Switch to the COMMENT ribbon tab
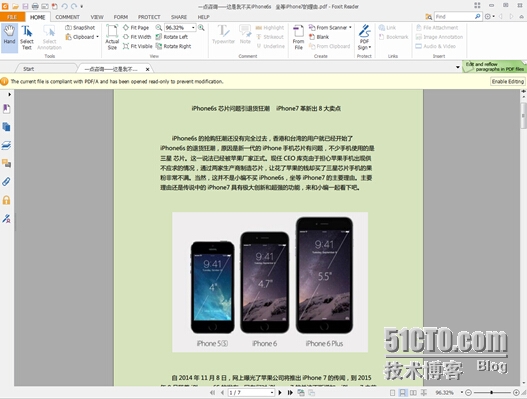 [68, 17]
